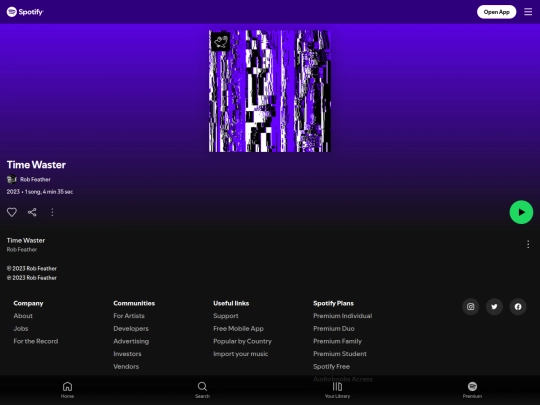Open Import your music link
540x405 pixels.
(240, 354)
